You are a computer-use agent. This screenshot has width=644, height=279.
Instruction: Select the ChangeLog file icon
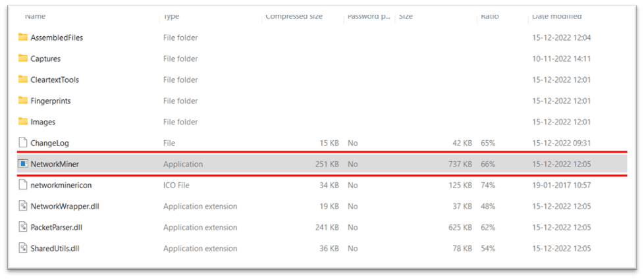pyautogui.click(x=22, y=143)
